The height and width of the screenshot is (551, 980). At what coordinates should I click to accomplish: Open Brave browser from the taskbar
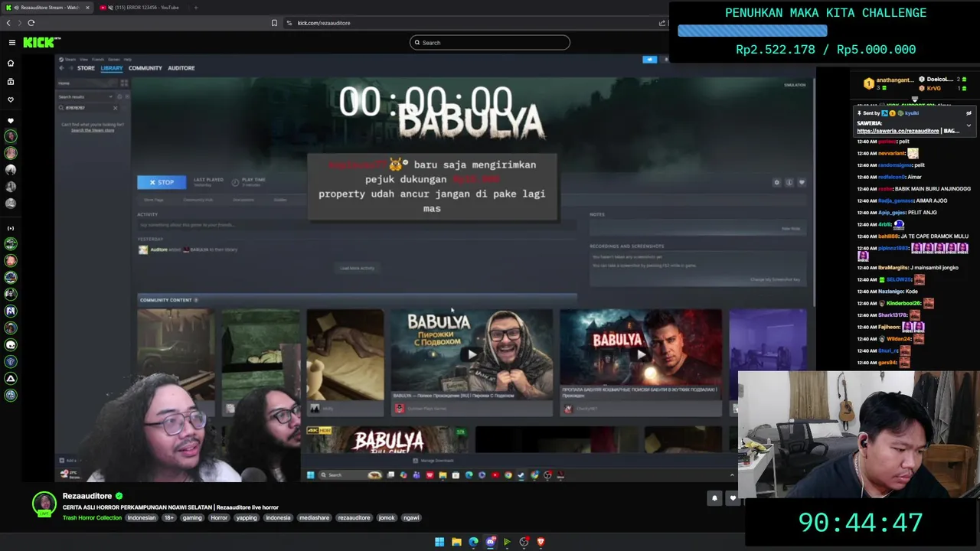[x=541, y=542]
